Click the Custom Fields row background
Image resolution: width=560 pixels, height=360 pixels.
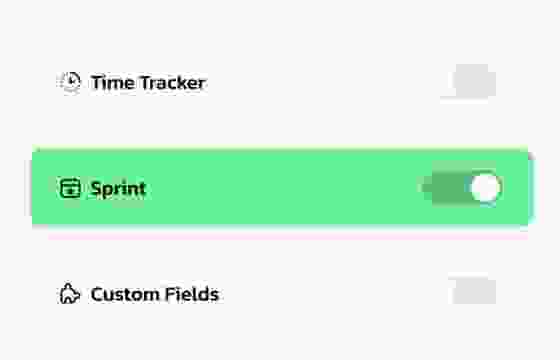click(280, 294)
